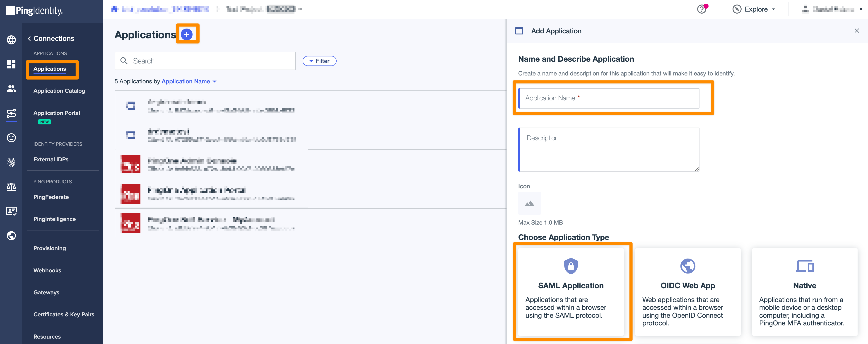This screenshot has height=344, width=868.
Task: Click the NEW badge under Application Portal
Action: (x=44, y=122)
